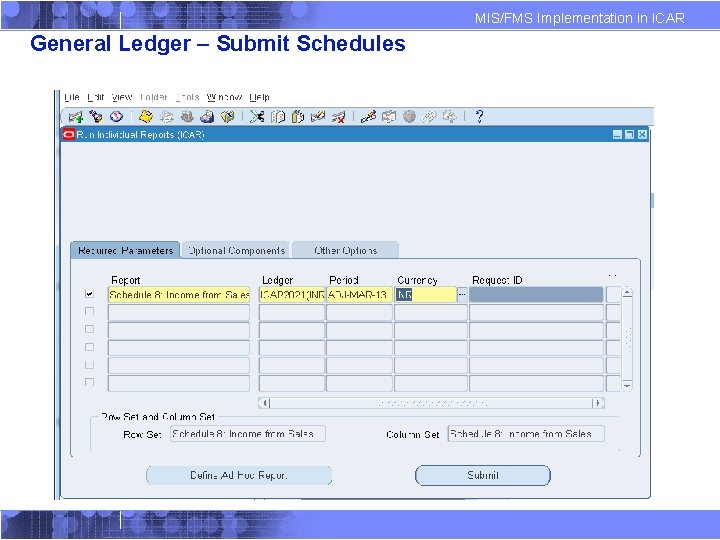Tick the checkbox of the third report row
Image resolution: width=720 pixels, height=540 pixels.
(90, 329)
